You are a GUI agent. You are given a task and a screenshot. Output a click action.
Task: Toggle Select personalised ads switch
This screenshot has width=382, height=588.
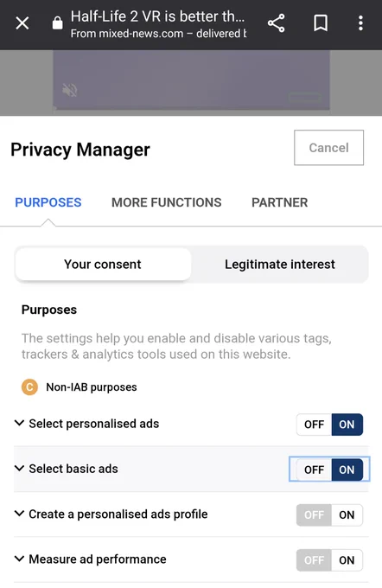pyautogui.click(x=329, y=425)
